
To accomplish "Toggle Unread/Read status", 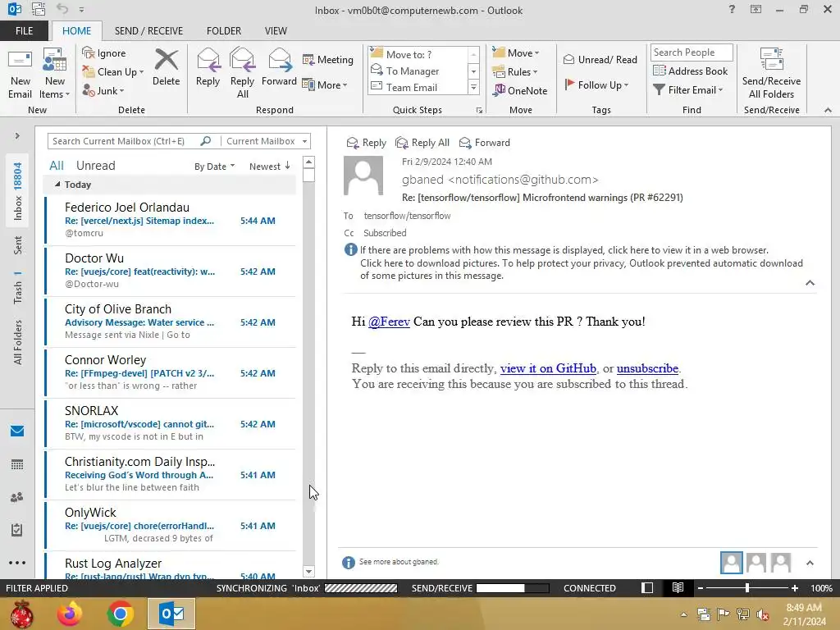I will (x=600, y=59).
